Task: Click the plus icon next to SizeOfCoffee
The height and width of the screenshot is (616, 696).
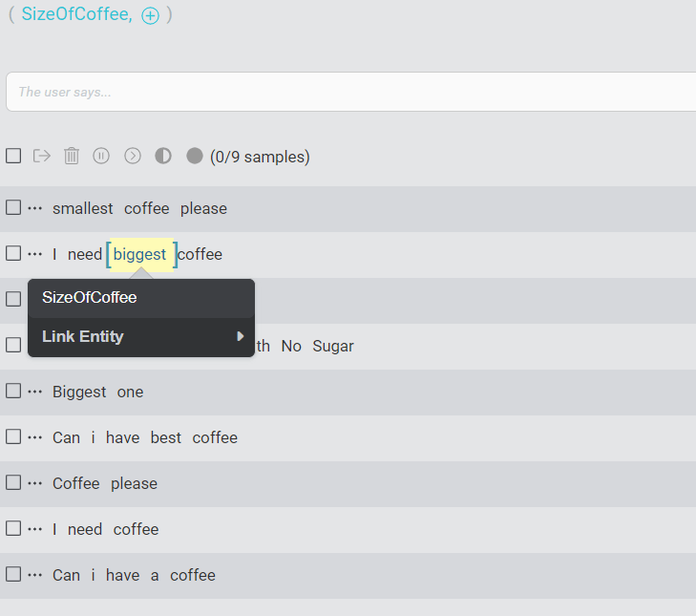Action: click(150, 16)
